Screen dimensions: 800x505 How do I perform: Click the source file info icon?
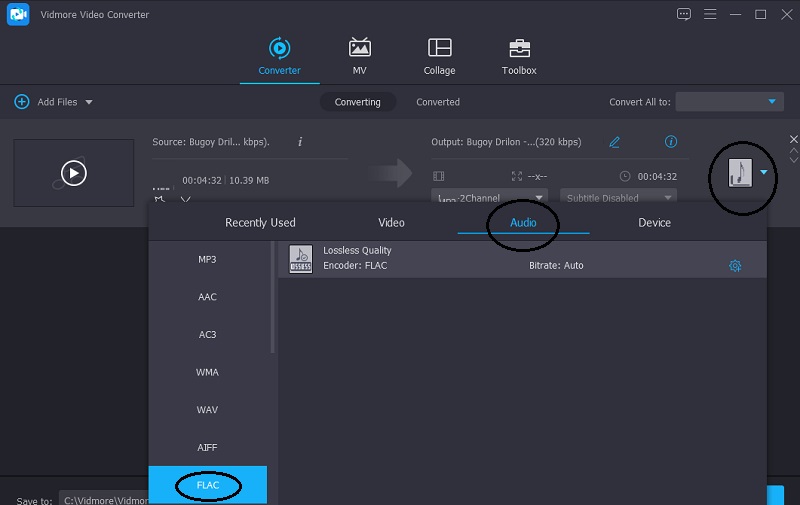point(300,142)
